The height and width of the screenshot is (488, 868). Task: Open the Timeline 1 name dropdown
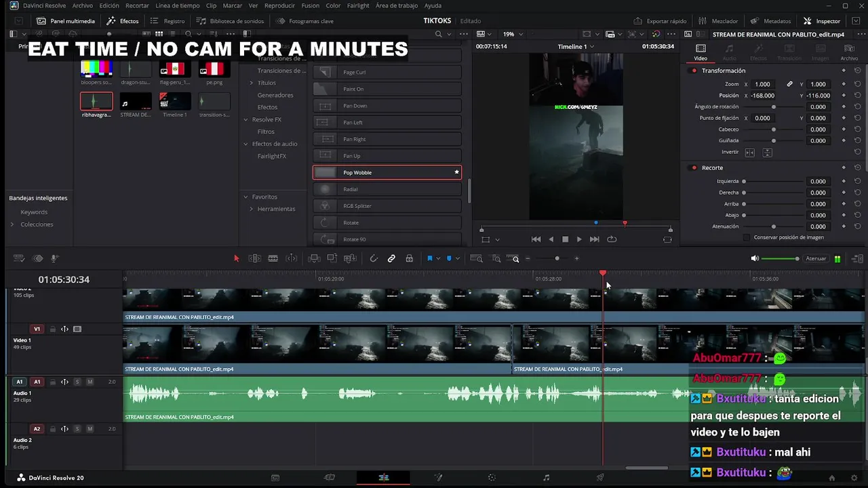576,47
